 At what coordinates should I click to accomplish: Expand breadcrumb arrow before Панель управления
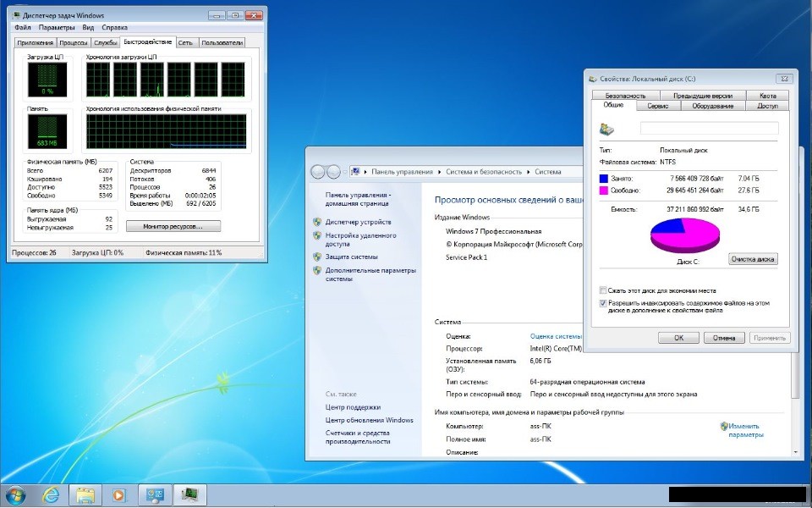point(365,172)
